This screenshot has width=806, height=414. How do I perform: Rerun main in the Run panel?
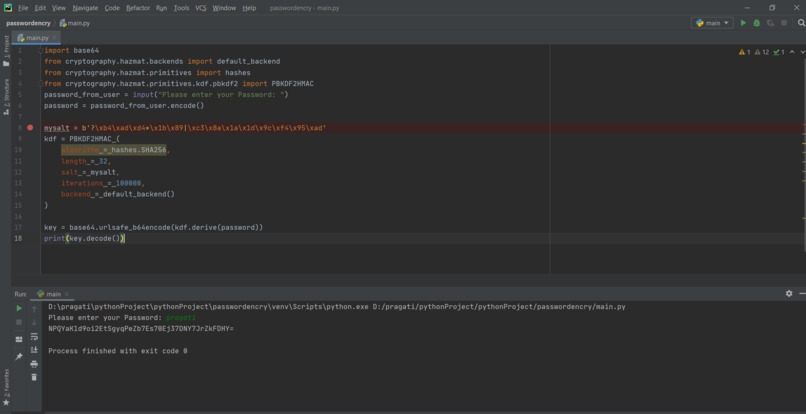19,308
